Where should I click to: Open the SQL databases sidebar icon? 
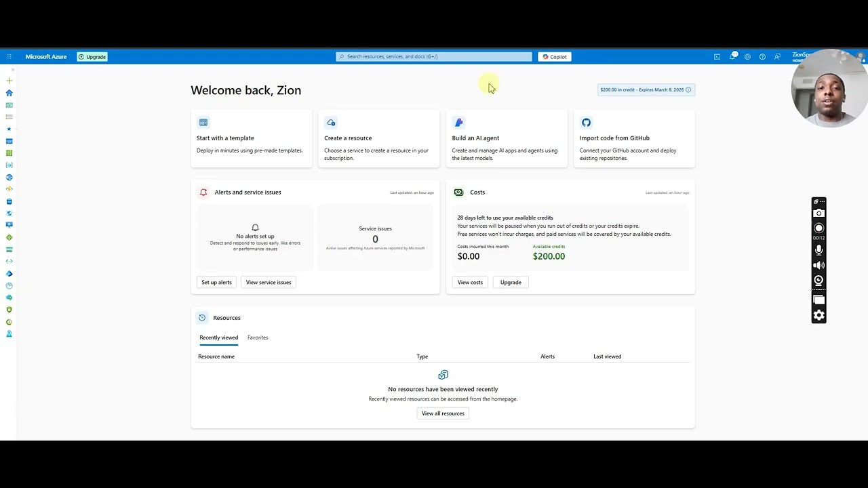9,201
